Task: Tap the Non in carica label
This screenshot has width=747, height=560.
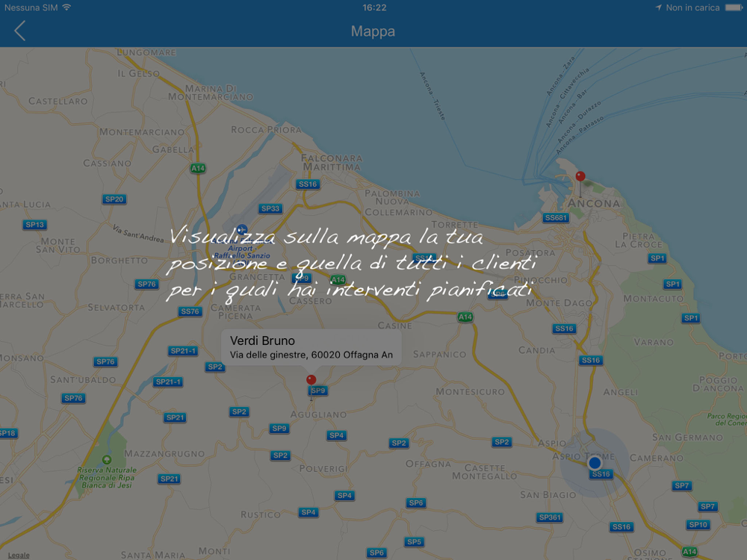Action: 692,7
